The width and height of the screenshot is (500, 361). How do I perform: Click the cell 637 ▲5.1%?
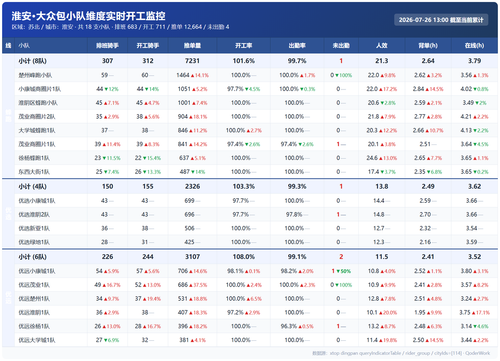click(192, 158)
